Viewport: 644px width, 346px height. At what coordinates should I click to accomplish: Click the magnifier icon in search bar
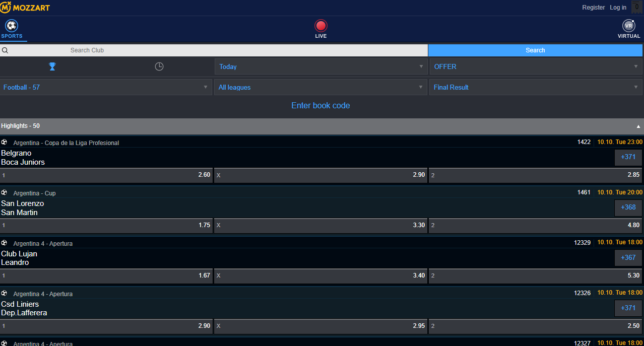coord(5,50)
